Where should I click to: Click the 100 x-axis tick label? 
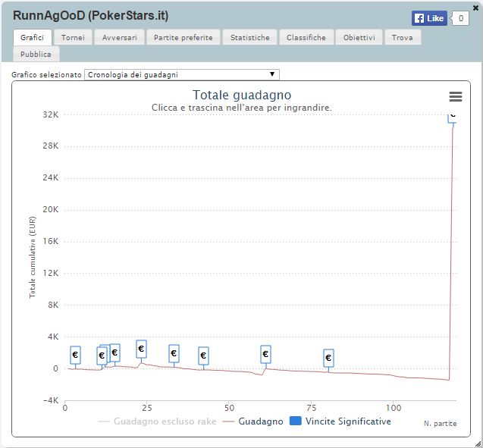(x=394, y=408)
